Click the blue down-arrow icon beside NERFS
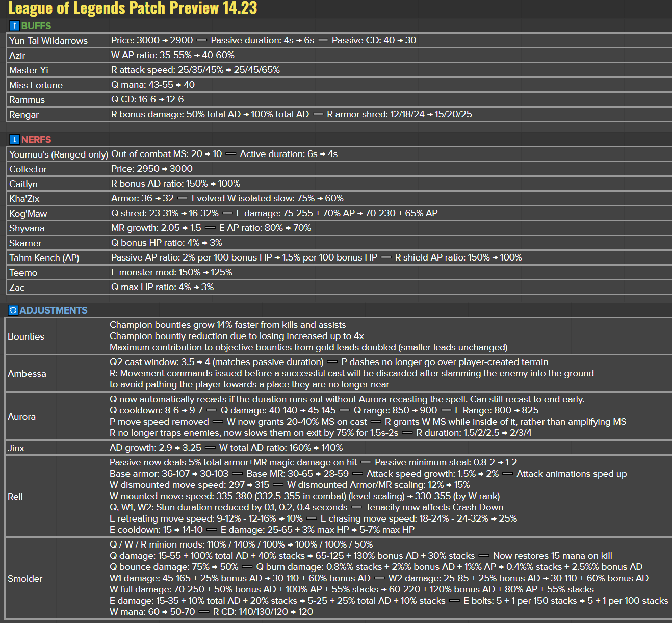The image size is (672, 623). (14, 139)
